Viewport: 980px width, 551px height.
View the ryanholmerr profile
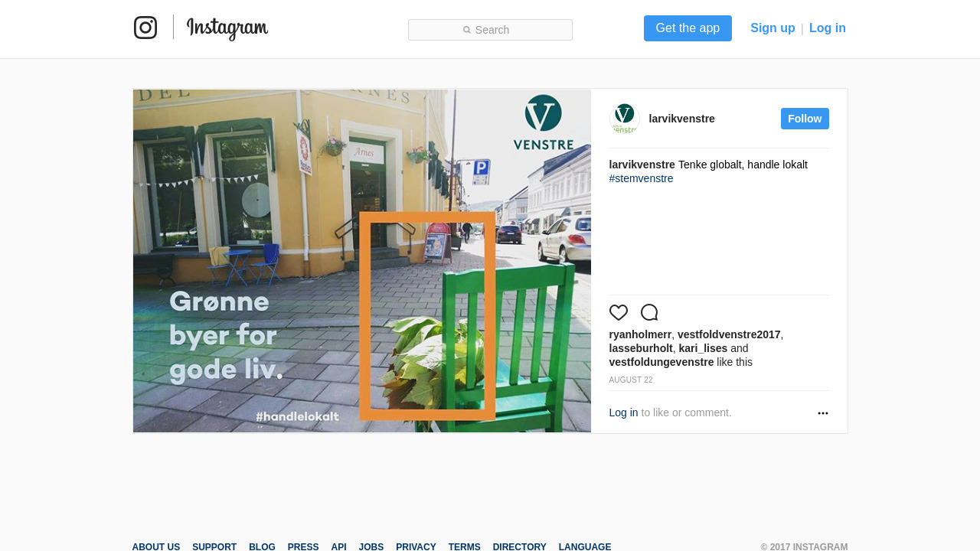click(x=640, y=334)
